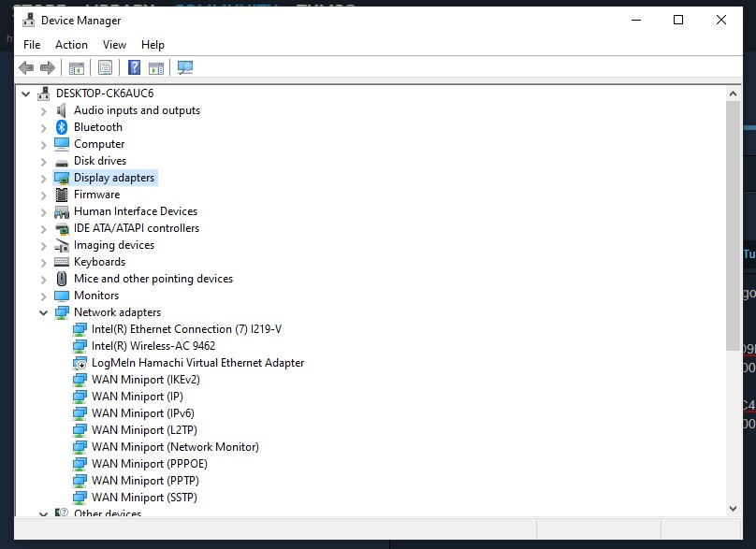756x549 pixels.
Task: Select WAN Miniport (Network Monitor)
Action: [x=175, y=447]
